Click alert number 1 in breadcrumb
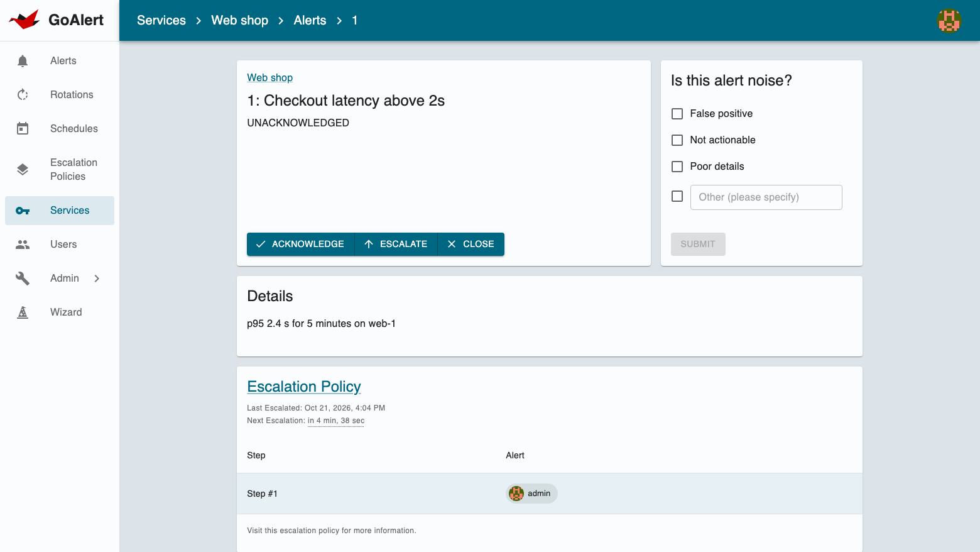Viewport: 980px width, 552px height. 355,20
